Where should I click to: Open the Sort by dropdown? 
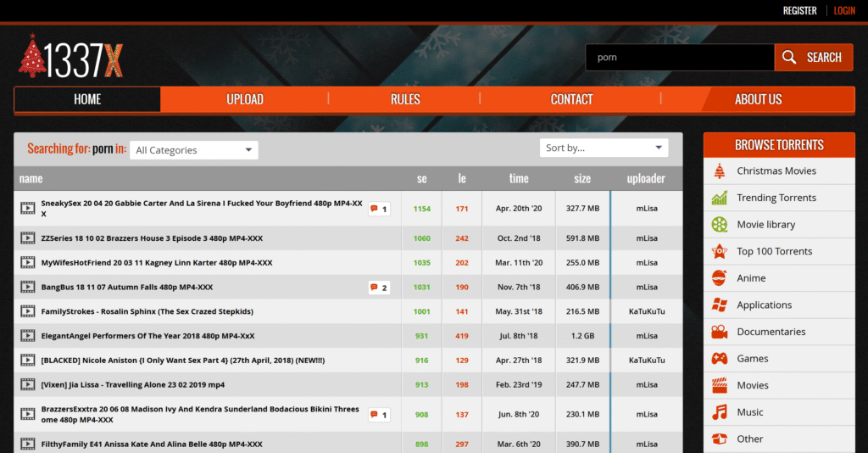604,148
